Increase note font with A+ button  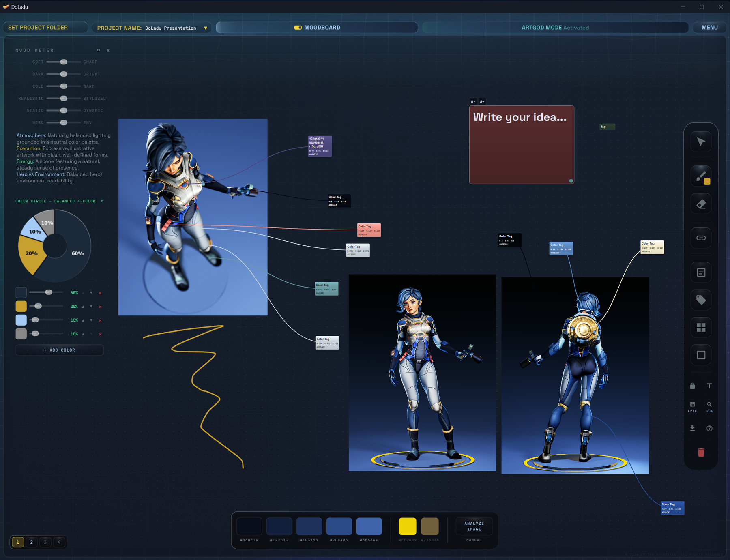click(482, 101)
